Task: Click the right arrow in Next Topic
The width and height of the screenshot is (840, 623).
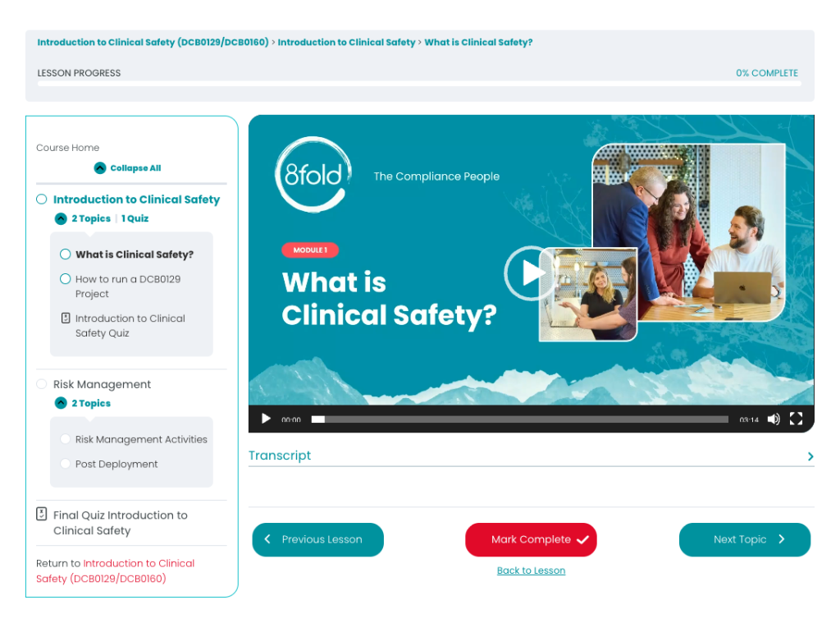Action: pyautogui.click(x=782, y=538)
